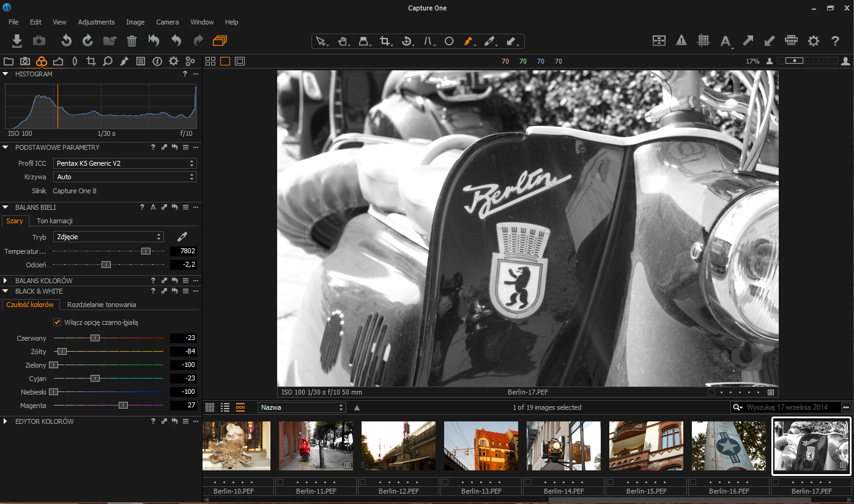Open the Nazwa sort-by dropdown

pyautogui.click(x=302, y=407)
